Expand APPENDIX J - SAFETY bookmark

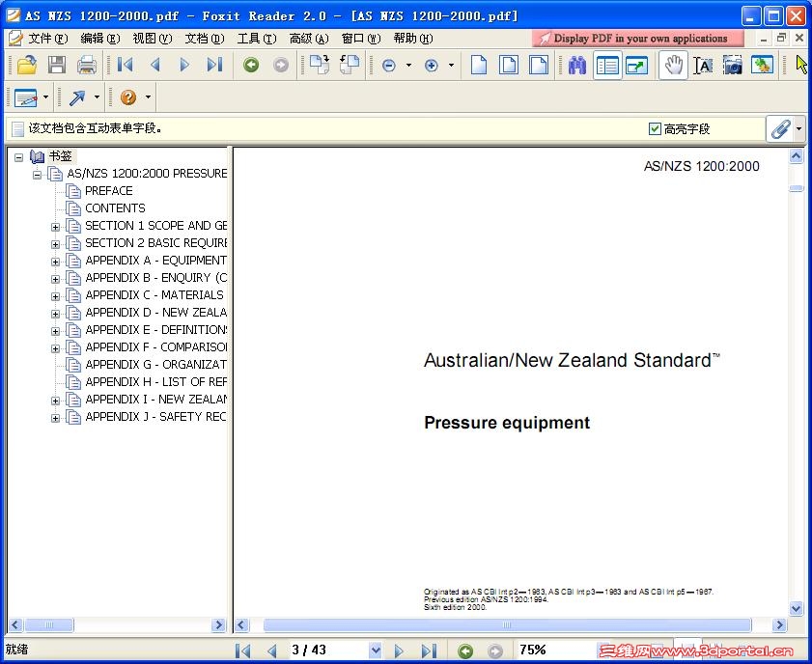(55, 418)
